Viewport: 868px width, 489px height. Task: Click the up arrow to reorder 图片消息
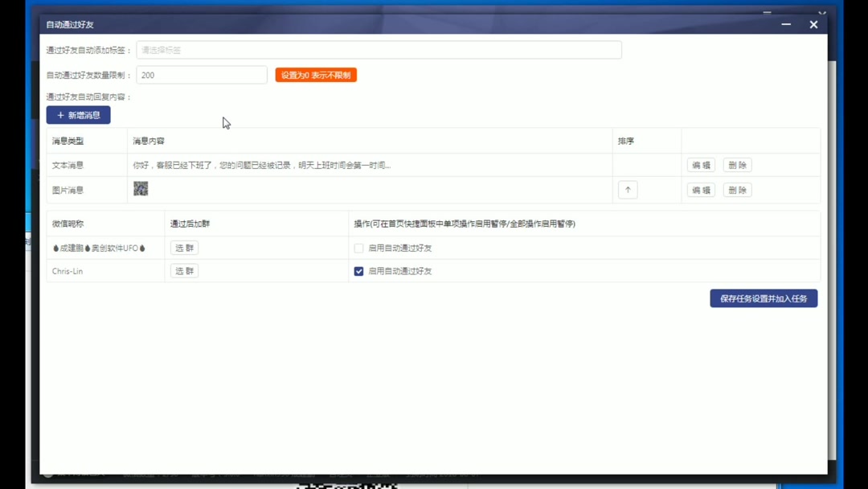point(627,190)
